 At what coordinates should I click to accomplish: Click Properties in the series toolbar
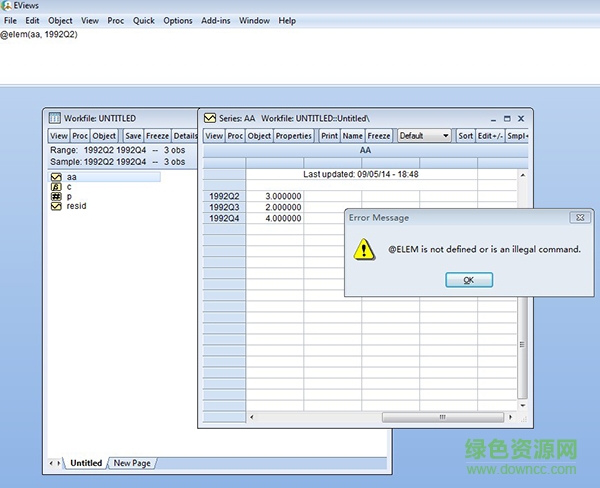[294, 136]
